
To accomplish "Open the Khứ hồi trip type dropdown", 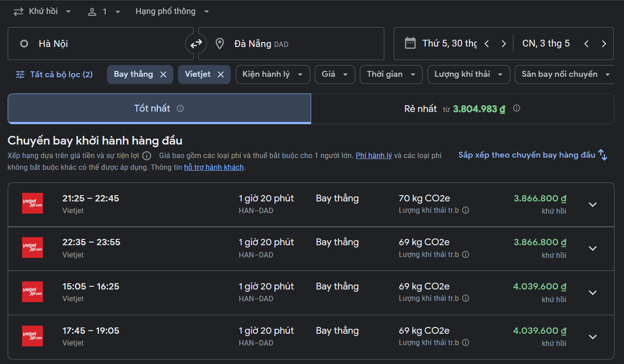I will tap(42, 12).
